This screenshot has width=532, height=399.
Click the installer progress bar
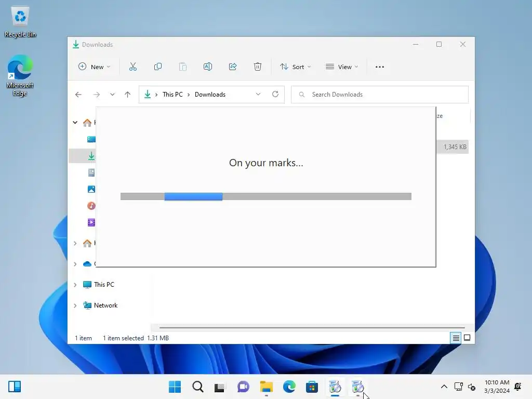pyautogui.click(x=266, y=196)
